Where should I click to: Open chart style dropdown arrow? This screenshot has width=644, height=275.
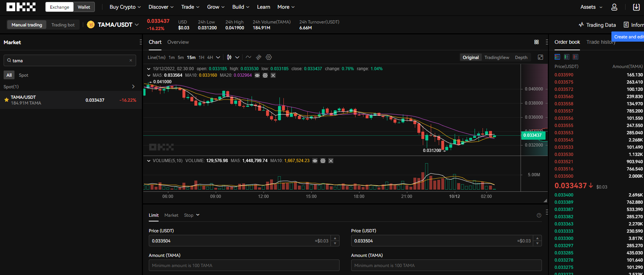coord(237,57)
